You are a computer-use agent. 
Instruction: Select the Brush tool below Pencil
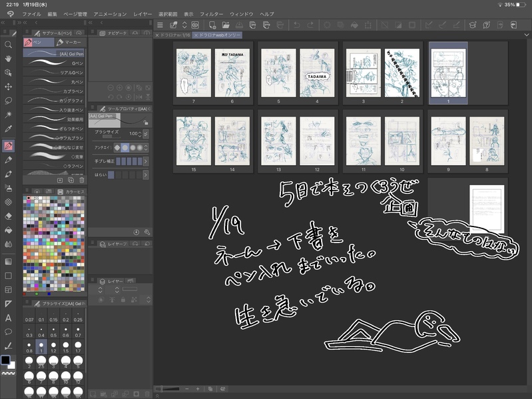tap(8, 174)
